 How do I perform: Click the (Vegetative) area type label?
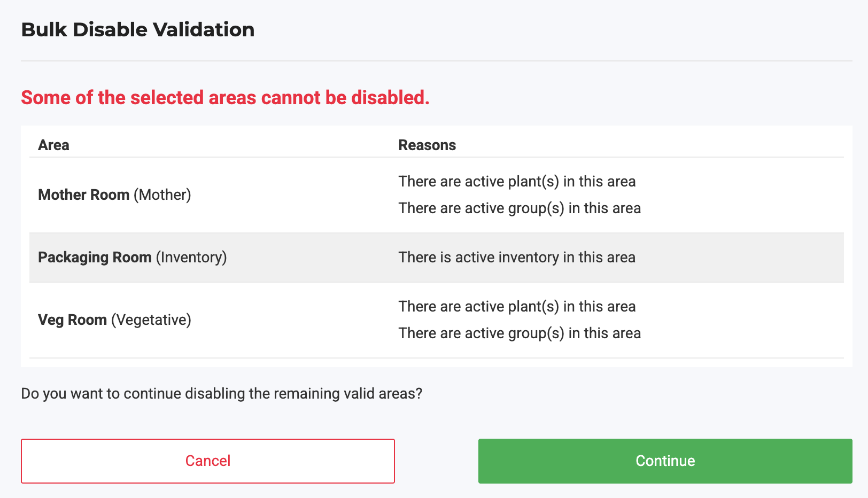151,320
